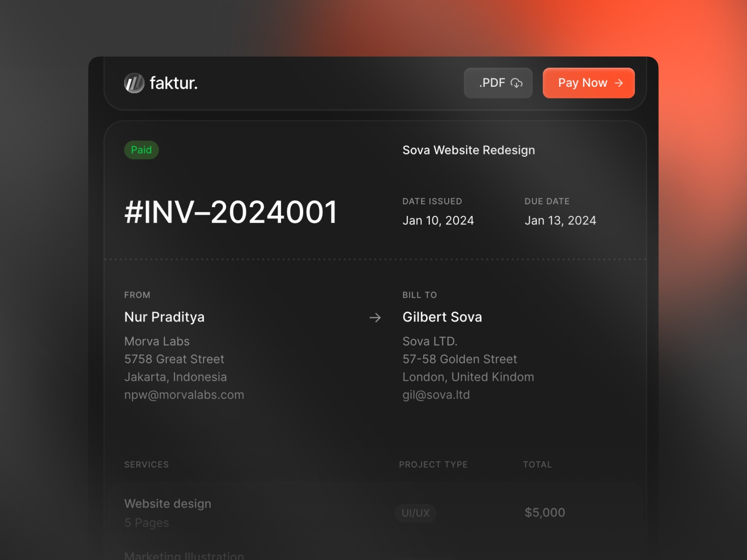Click the DATE ISSUED value Jan 10, 2024

click(x=438, y=220)
